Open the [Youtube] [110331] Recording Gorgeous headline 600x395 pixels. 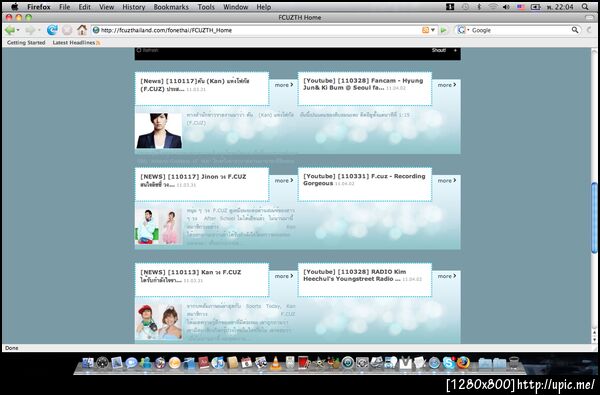click(364, 180)
